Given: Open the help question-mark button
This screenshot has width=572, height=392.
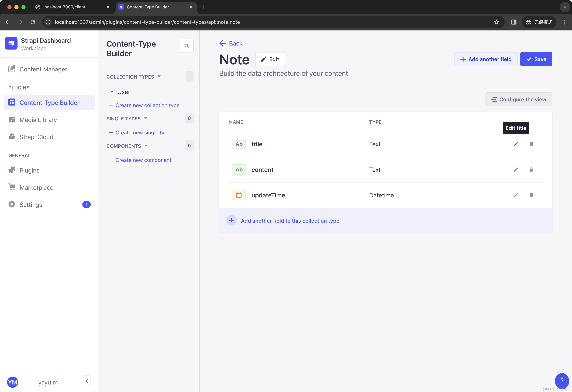Looking at the screenshot, I should click(x=562, y=380).
